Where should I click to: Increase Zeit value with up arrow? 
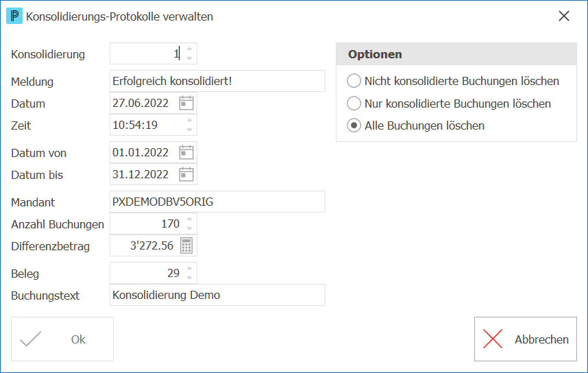[x=189, y=121]
